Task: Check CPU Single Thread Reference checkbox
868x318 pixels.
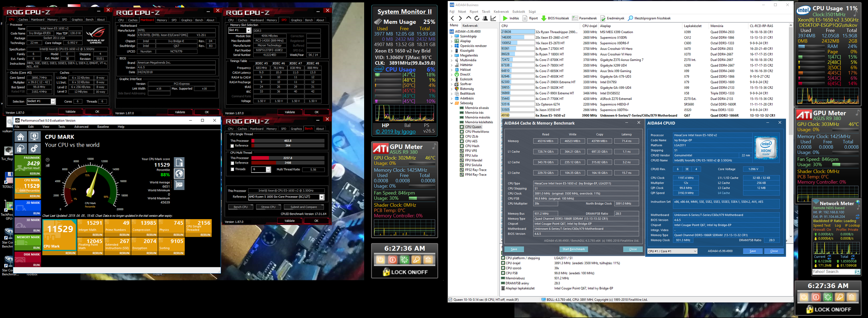Action: tap(232, 146)
